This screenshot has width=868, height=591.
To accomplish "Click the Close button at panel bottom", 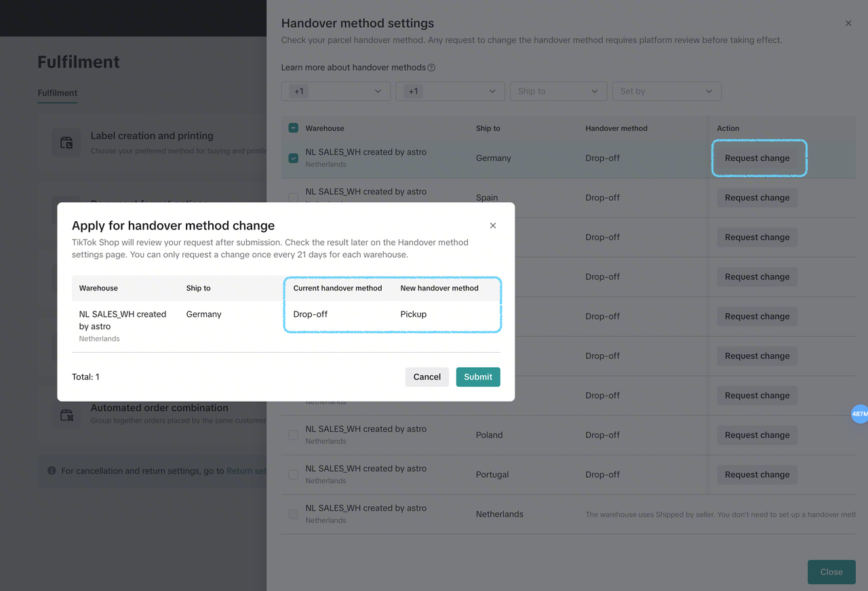I will click(831, 572).
